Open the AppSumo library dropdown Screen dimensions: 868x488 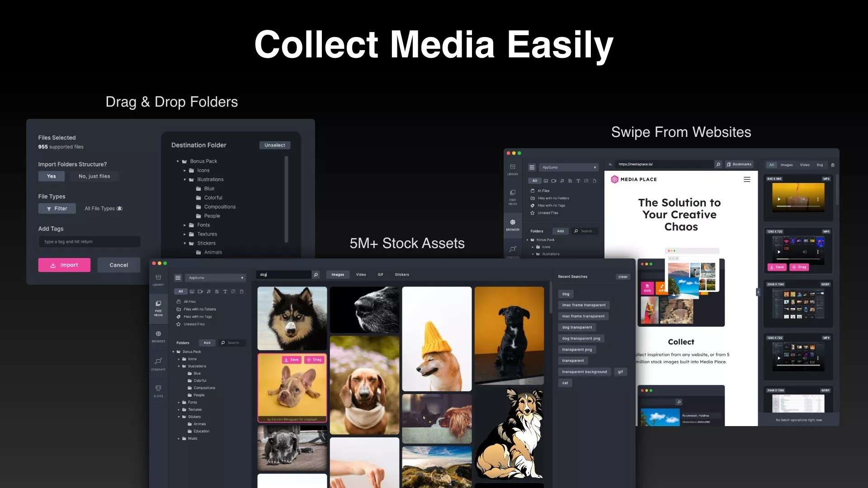click(215, 278)
